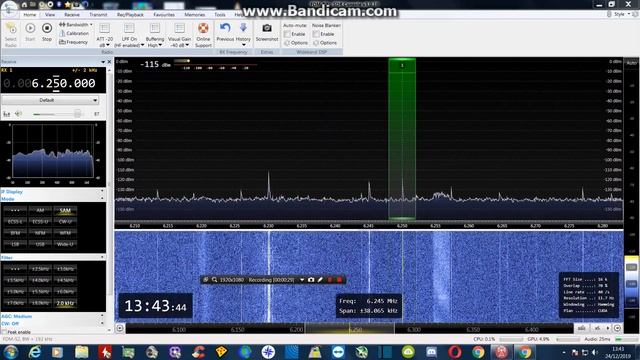Click Bandicam red stop recording icon
Image resolution: width=640 pixels, height=360 pixels.
[x=339, y=280]
